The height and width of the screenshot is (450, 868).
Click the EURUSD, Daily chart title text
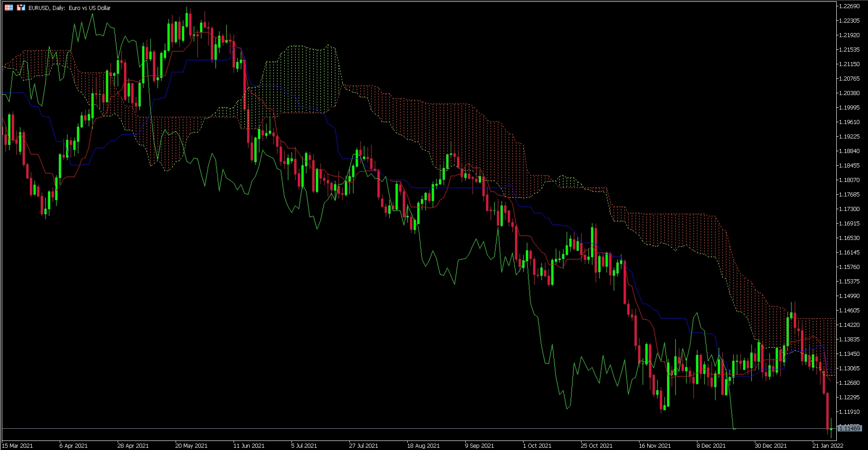pyautogui.click(x=69, y=8)
